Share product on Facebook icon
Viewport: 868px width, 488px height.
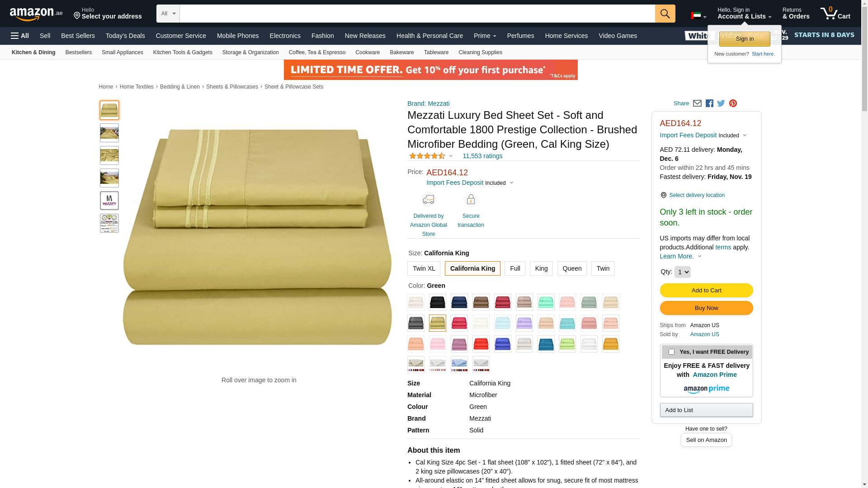pyautogui.click(x=709, y=103)
